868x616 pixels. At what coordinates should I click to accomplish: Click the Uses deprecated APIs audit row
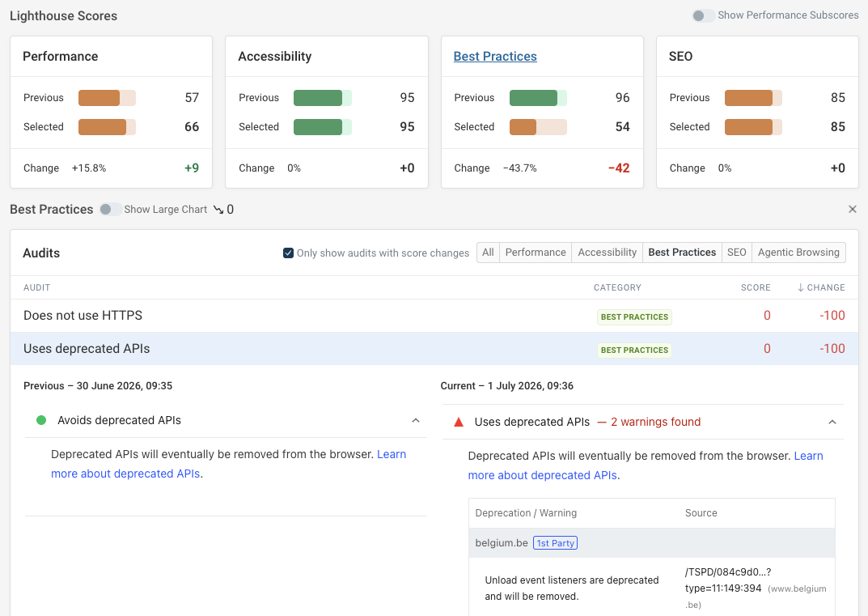coord(434,349)
